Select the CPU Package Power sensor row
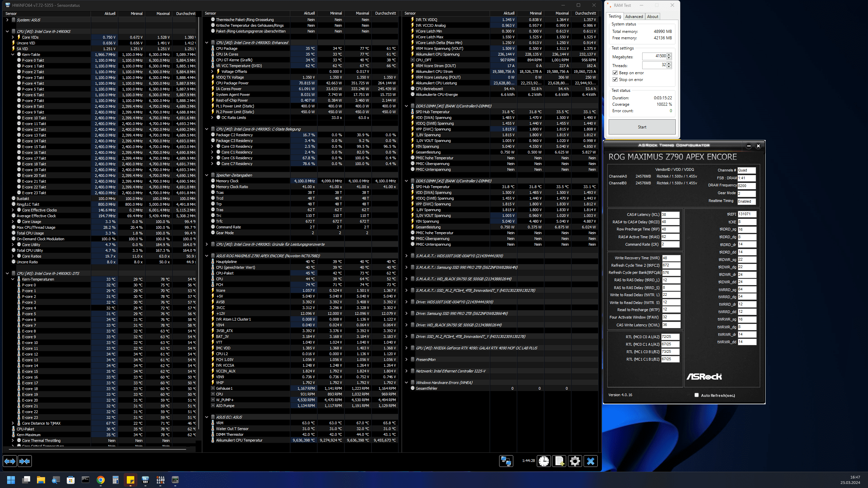 (300, 83)
